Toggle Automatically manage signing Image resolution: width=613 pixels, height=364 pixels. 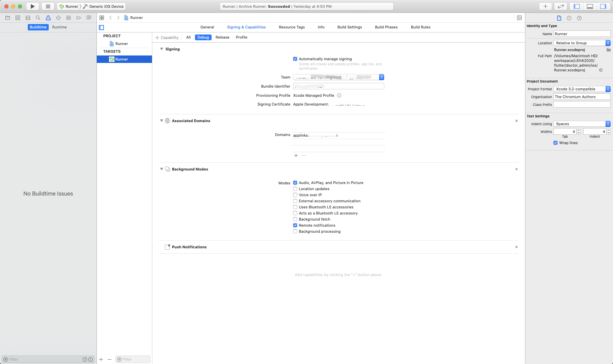[x=295, y=59]
